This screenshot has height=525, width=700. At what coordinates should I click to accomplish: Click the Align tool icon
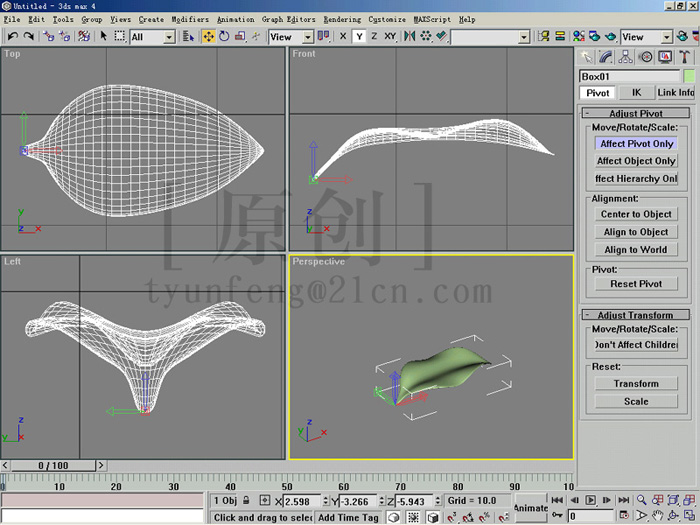(x=442, y=36)
